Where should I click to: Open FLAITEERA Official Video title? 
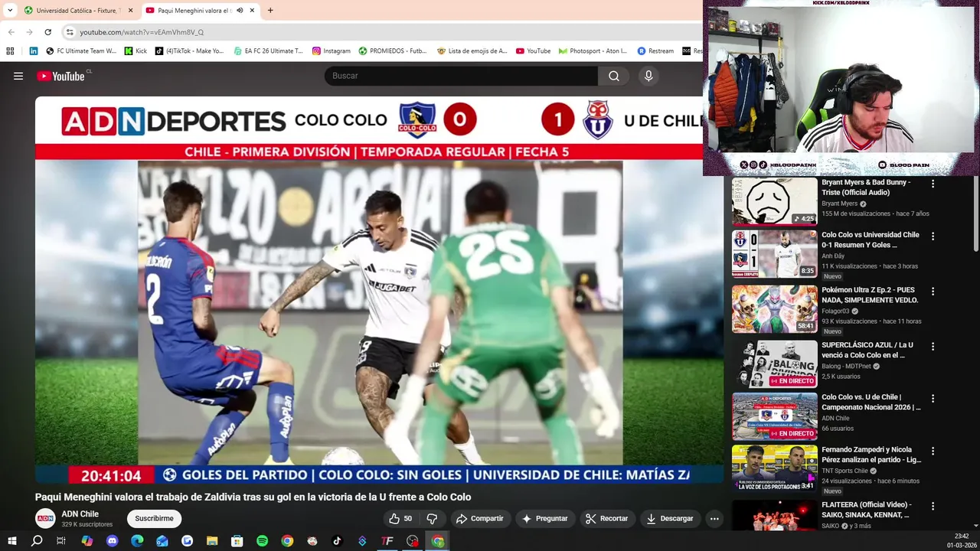coord(866,510)
